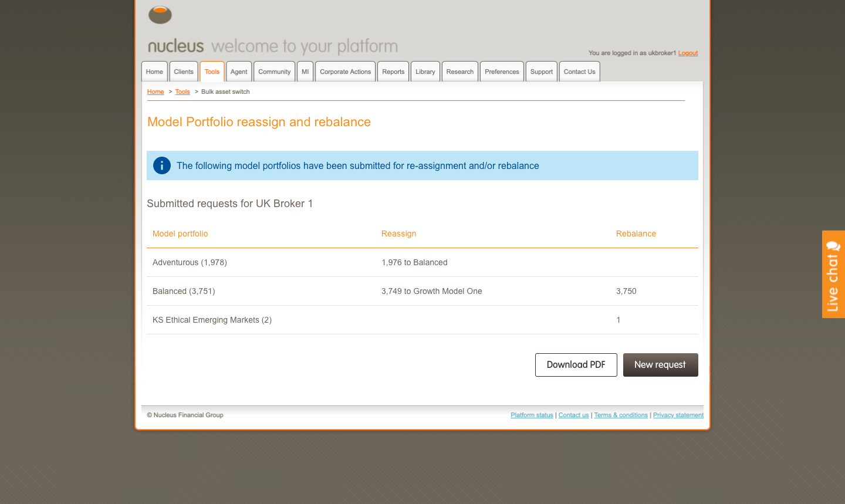
Task: Click the Home breadcrumb link
Action: click(156, 92)
